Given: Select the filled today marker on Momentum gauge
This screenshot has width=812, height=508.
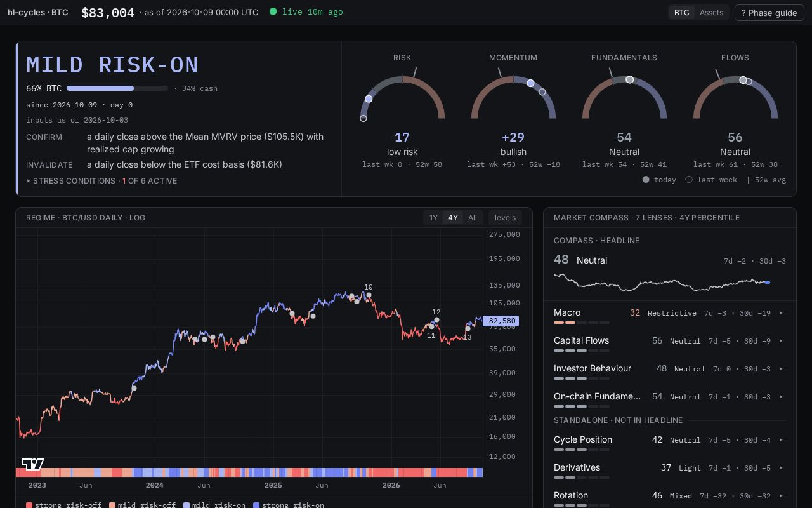Looking at the screenshot, I should (530, 83).
